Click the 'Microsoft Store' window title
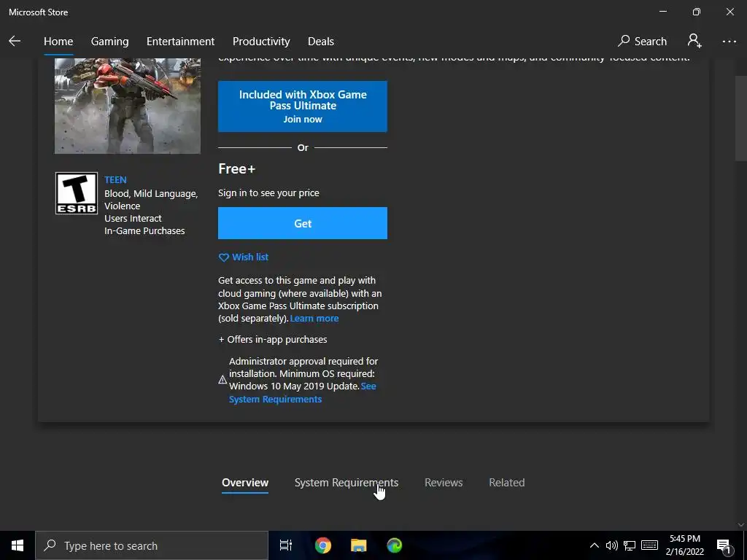 tap(38, 12)
